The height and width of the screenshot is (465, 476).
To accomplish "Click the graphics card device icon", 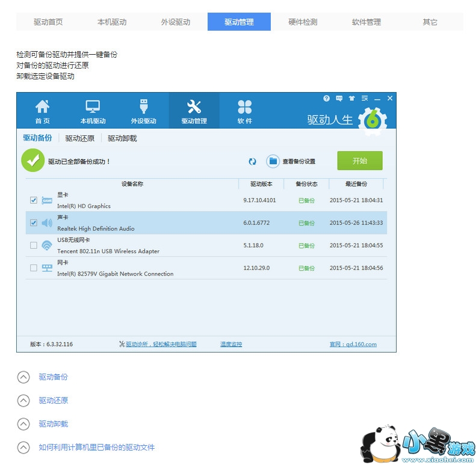I will tap(47, 200).
